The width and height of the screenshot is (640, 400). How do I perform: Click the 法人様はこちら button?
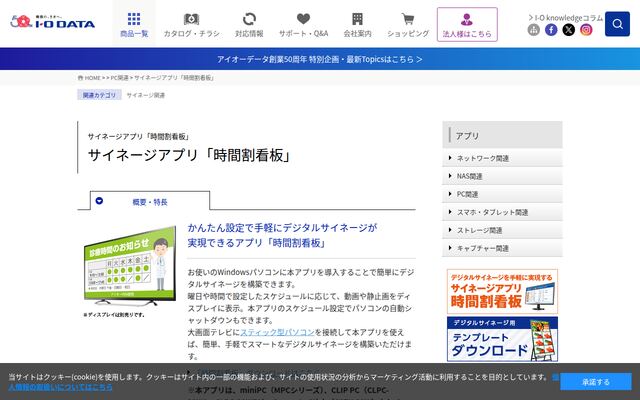(x=467, y=24)
